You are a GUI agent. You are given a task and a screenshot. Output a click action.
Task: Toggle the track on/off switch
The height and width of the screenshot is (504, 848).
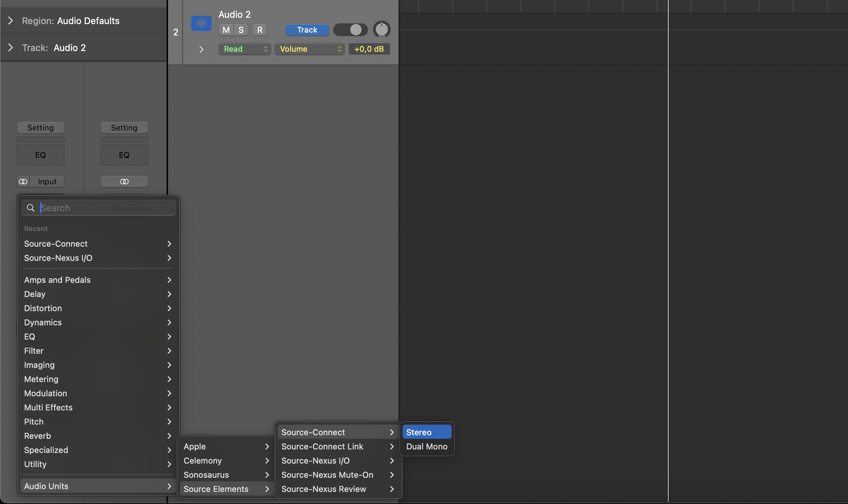[350, 30]
